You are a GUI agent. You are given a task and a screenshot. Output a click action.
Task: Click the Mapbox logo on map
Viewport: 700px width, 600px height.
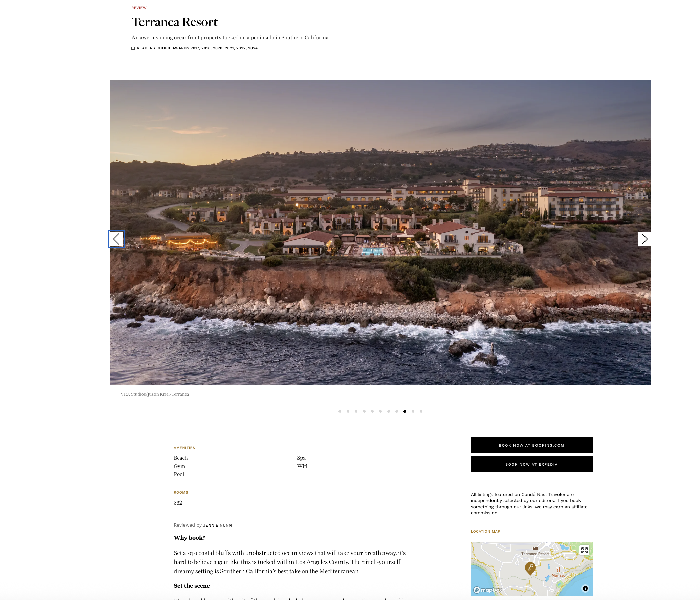[x=488, y=590]
